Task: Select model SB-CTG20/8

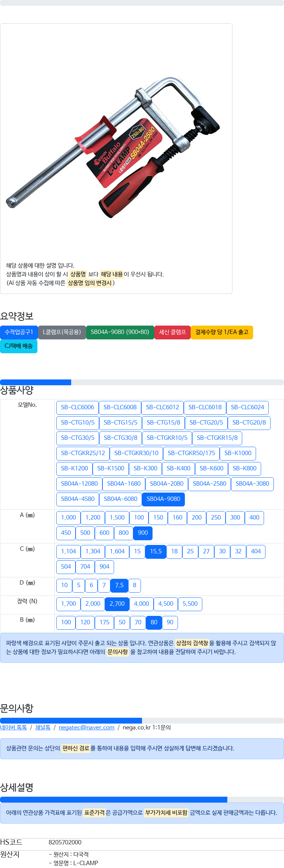Action: 249,423
